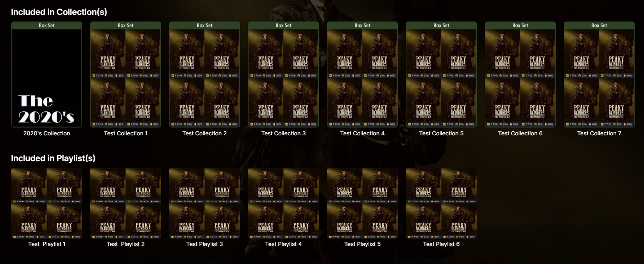
Task: Click 'Box Set' badge on Test Collection 6
Action: pos(520,25)
